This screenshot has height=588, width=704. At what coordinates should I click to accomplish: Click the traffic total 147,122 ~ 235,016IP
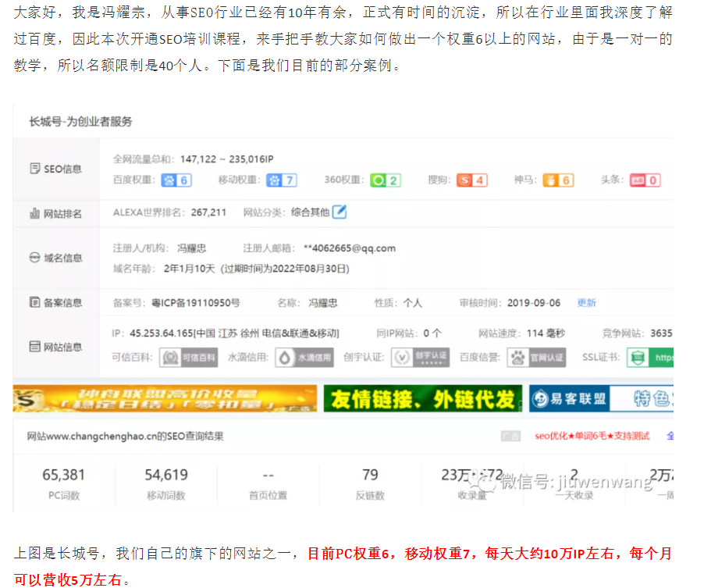coord(227,159)
